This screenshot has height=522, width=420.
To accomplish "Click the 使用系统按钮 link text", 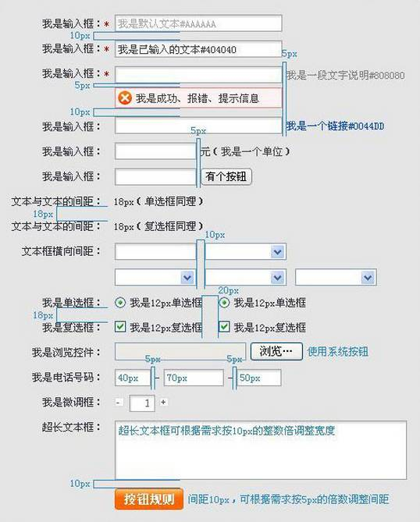I will pyautogui.click(x=338, y=352).
